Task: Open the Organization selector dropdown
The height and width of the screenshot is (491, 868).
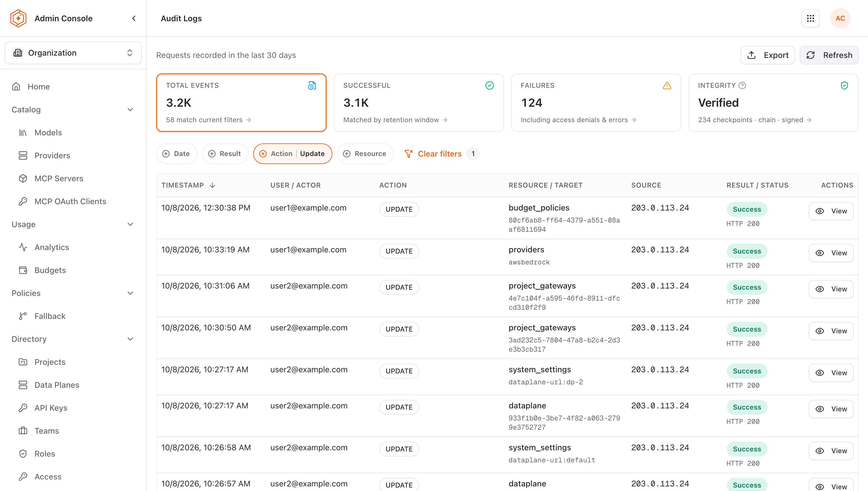Action: (x=73, y=52)
